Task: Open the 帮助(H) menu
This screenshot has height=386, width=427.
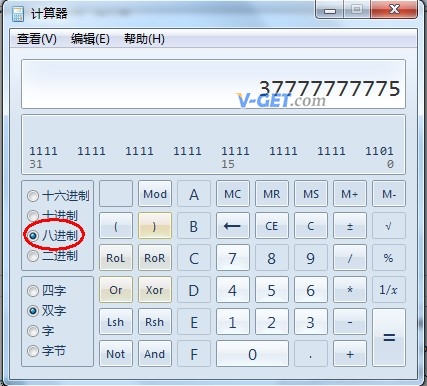Action: click(144, 39)
